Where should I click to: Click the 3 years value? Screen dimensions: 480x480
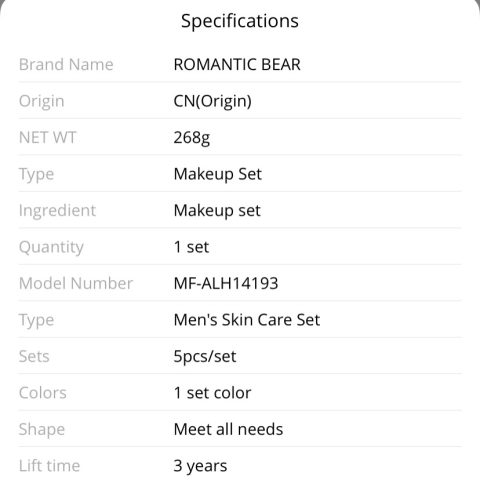(x=200, y=466)
